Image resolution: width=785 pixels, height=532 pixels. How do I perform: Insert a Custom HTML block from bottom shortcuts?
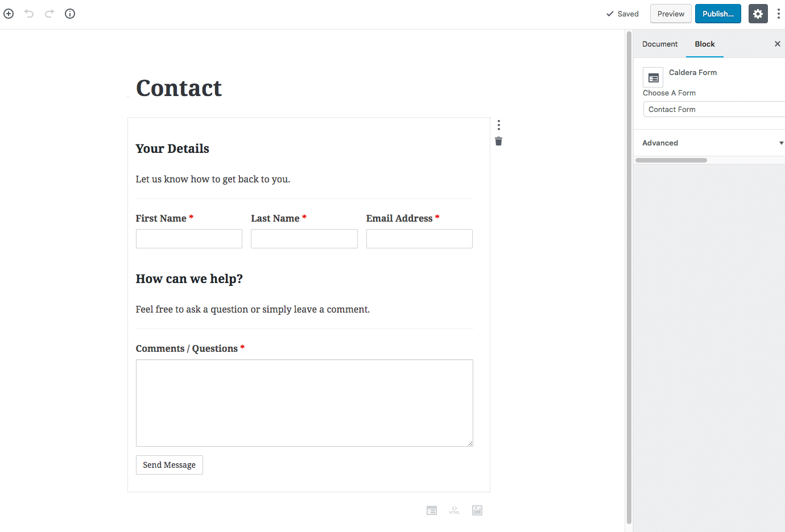tap(455, 510)
